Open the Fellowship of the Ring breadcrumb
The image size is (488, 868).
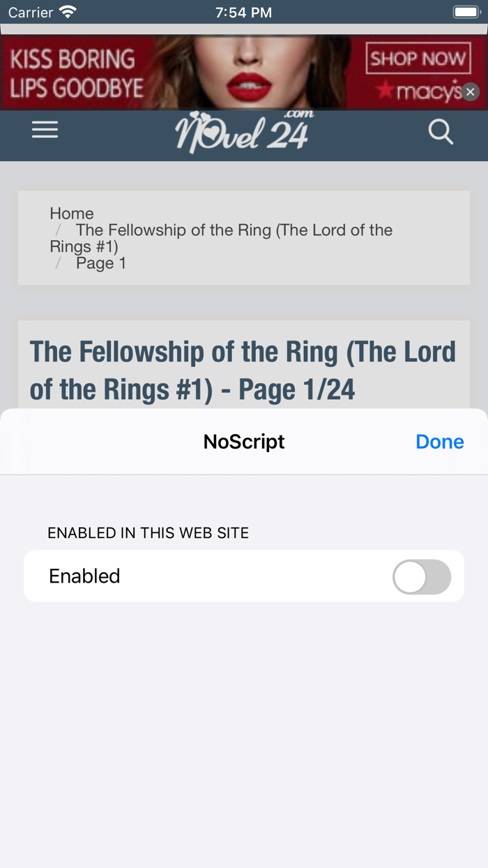(x=234, y=230)
